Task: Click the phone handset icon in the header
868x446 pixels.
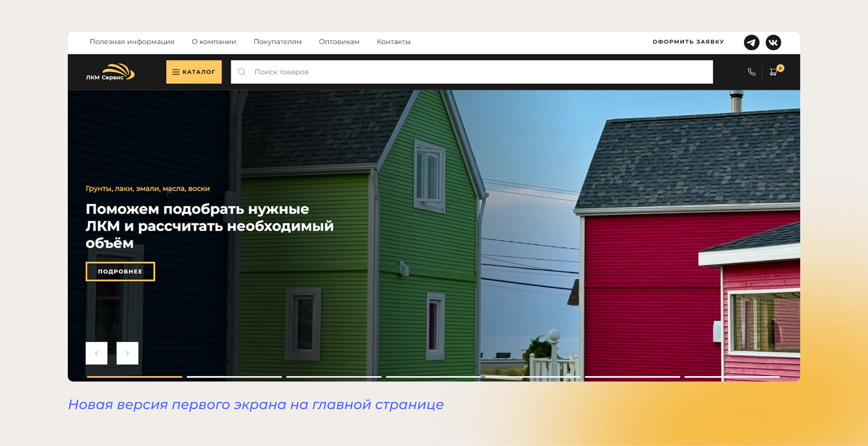Action: point(751,72)
